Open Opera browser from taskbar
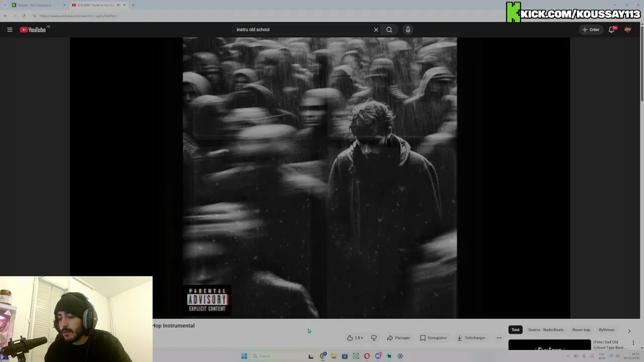The width and height of the screenshot is (644, 362). [x=367, y=356]
